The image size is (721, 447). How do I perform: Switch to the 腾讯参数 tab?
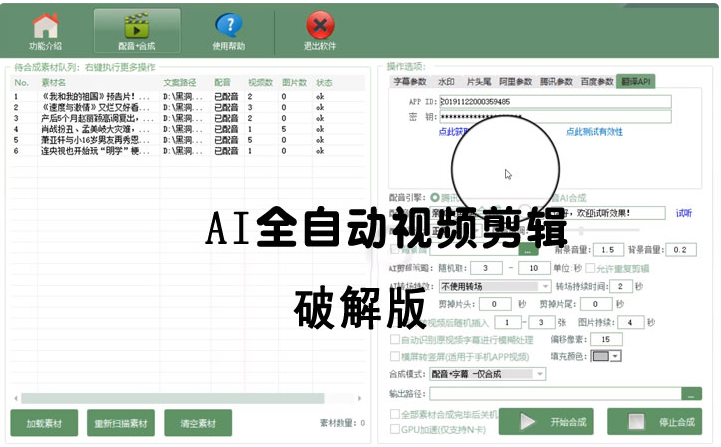[x=556, y=81]
